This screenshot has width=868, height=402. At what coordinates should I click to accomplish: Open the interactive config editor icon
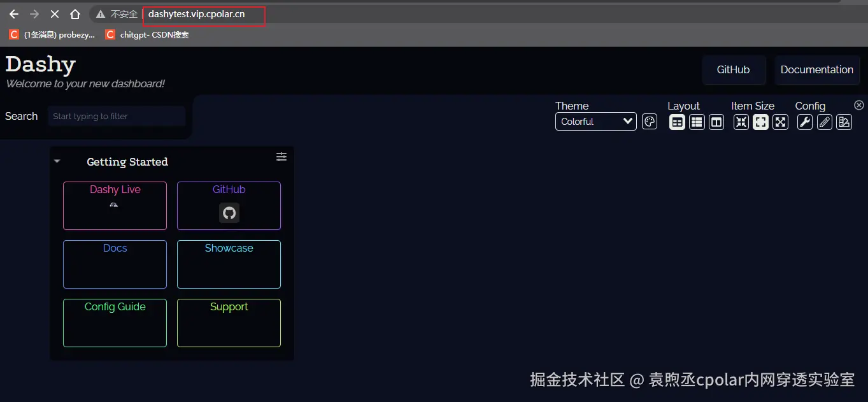tap(844, 122)
